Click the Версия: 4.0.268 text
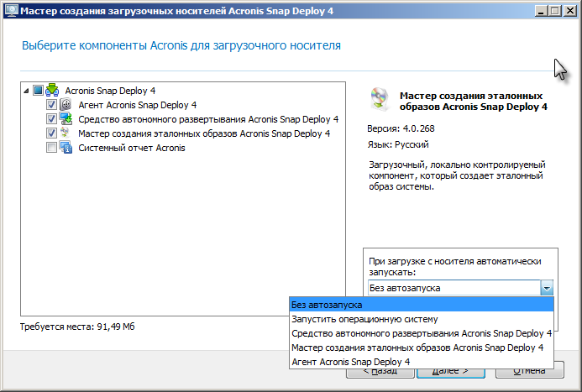Screen dimensions: 582x392 point(401,128)
